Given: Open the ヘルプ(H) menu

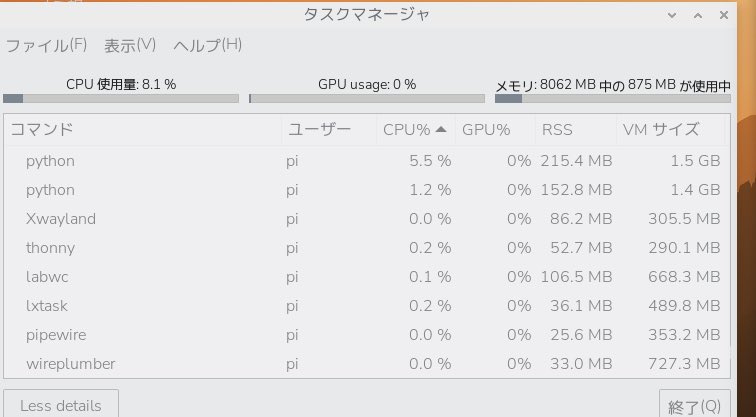Looking at the screenshot, I should (207, 46).
